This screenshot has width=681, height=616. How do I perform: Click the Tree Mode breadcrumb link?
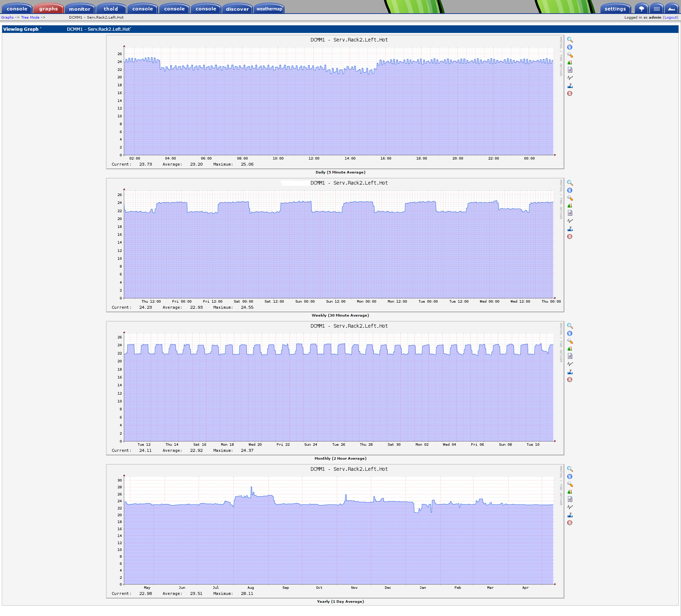point(30,18)
